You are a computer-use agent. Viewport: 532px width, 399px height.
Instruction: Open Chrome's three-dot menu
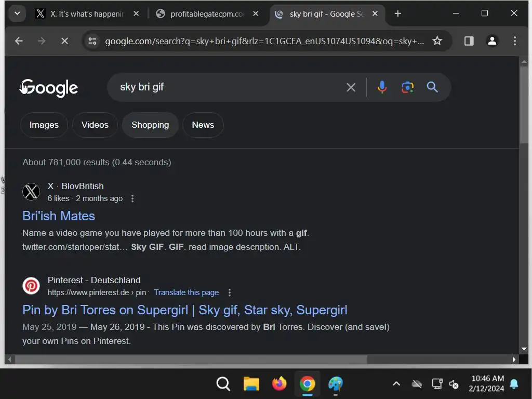tap(515, 41)
